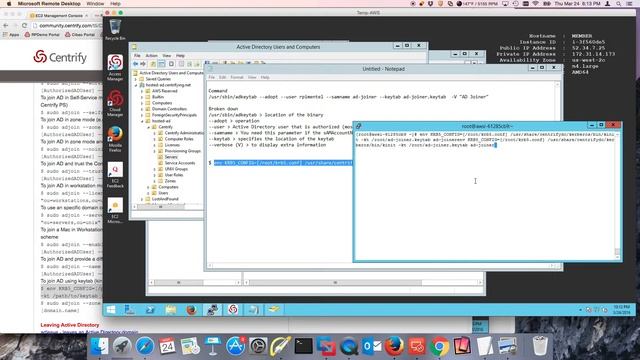Click Chrome reload button
The height and width of the screenshot is (360, 640).
coord(24,25)
